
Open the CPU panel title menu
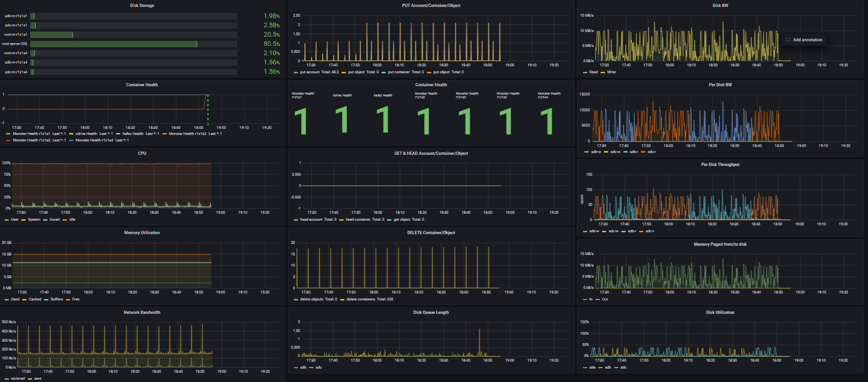(x=142, y=153)
